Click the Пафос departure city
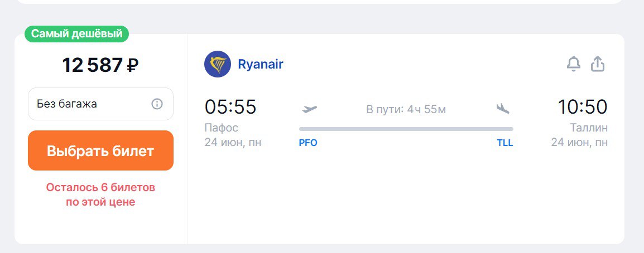The height and width of the screenshot is (253, 644). (x=222, y=128)
